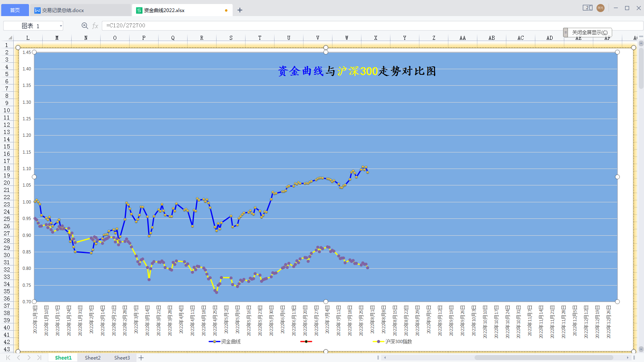
Task: Expand the name box dropdown arrow
Action: [x=61, y=26]
